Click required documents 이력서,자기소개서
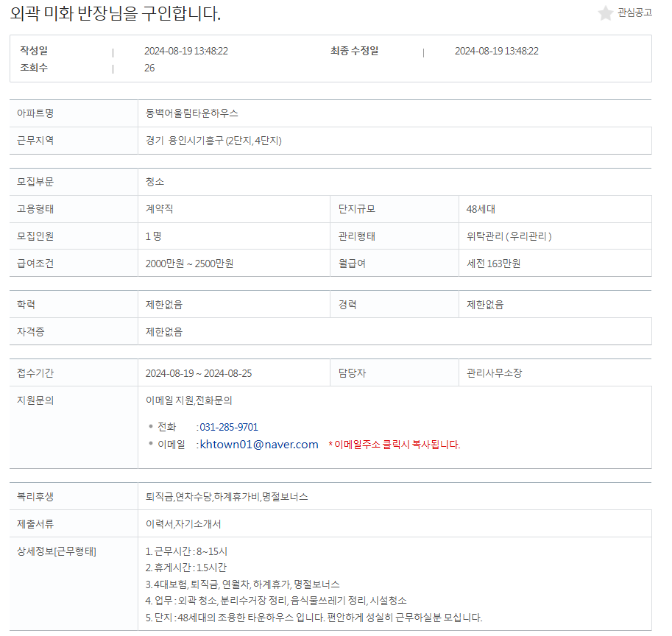The height and width of the screenshot is (636, 672). pyautogui.click(x=183, y=523)
